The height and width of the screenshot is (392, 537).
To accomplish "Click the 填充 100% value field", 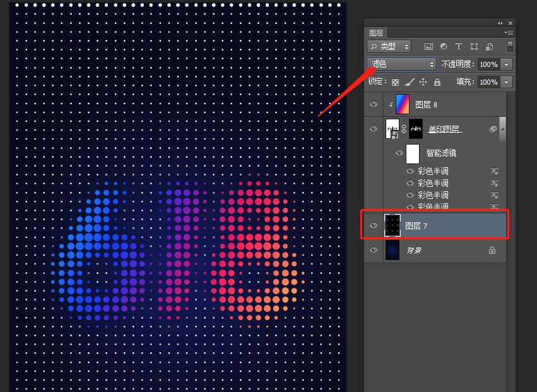I will click(489, 82).
